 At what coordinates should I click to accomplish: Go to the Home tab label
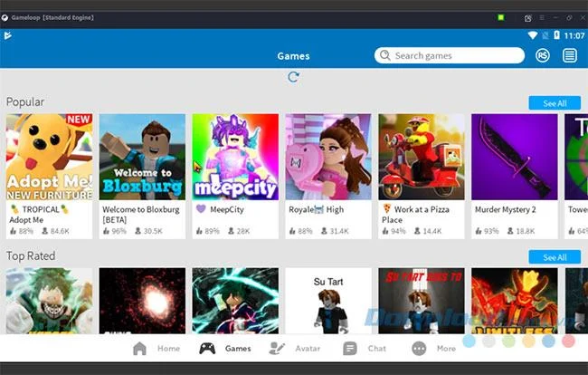(168, 349)
